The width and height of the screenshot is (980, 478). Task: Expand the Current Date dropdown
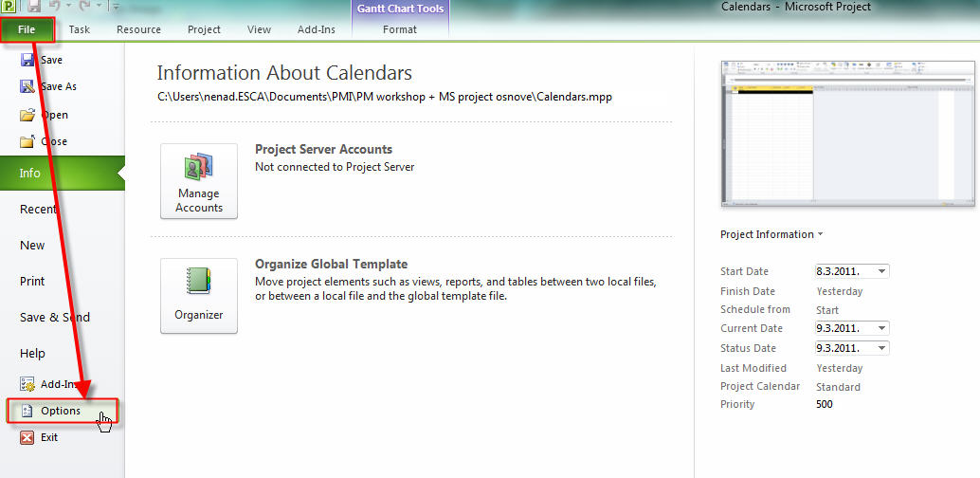pyautogui.click(x=881, y=328)
